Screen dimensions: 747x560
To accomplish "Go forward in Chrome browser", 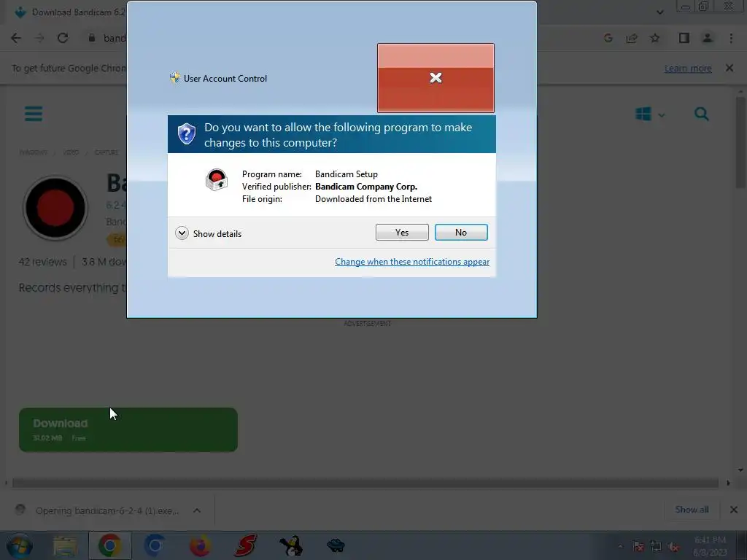I will pos(39,38).
